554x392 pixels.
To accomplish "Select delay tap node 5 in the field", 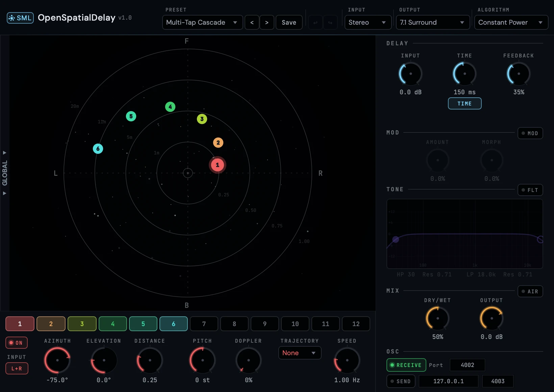I will click(131, 116).
